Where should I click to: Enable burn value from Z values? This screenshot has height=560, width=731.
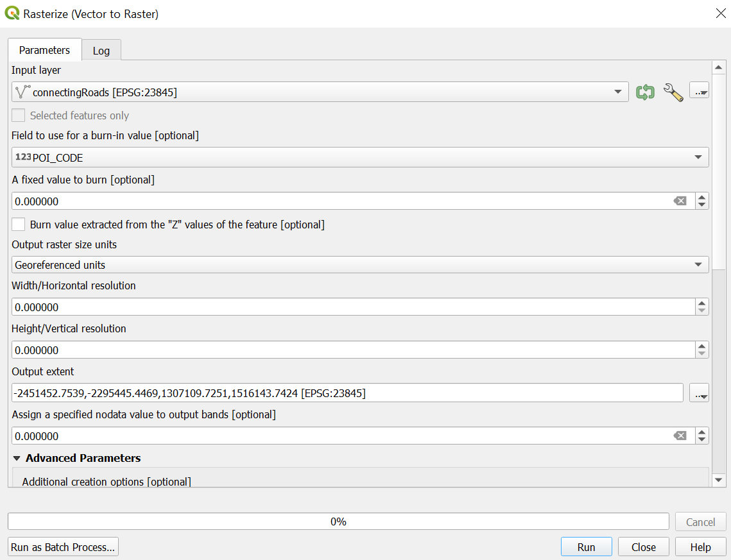19,225
